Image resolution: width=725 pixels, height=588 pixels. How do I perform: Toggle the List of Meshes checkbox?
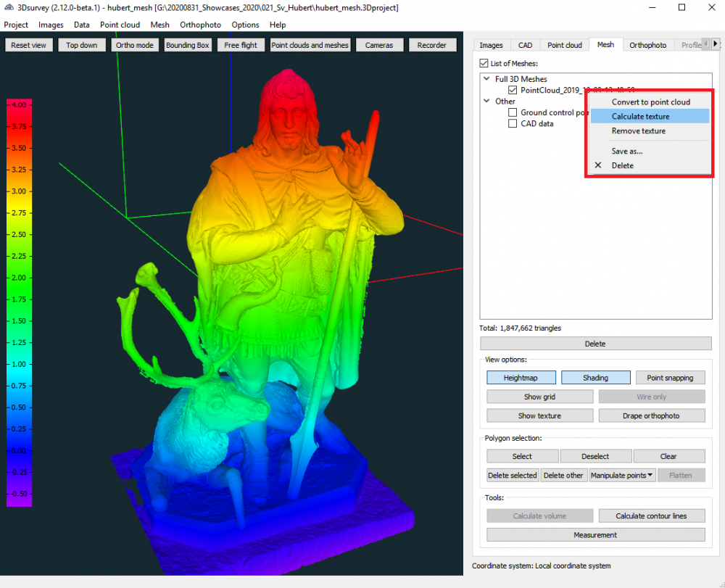(x=484, y=64)
